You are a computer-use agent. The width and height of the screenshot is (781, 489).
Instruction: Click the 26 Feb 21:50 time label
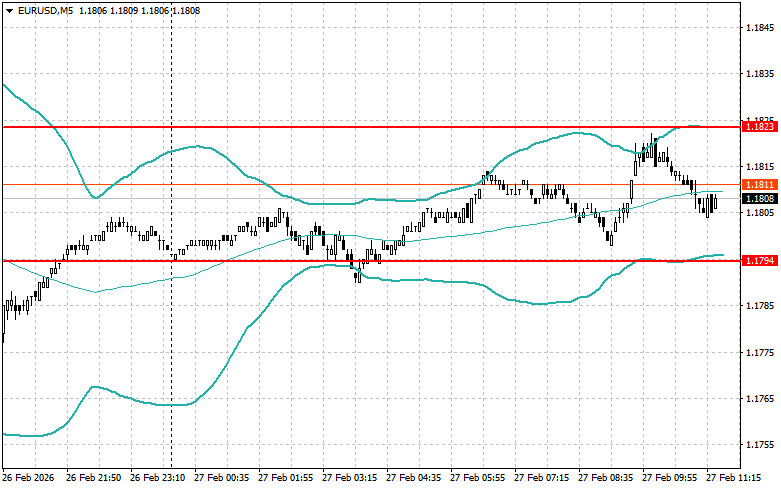point(93,477)
